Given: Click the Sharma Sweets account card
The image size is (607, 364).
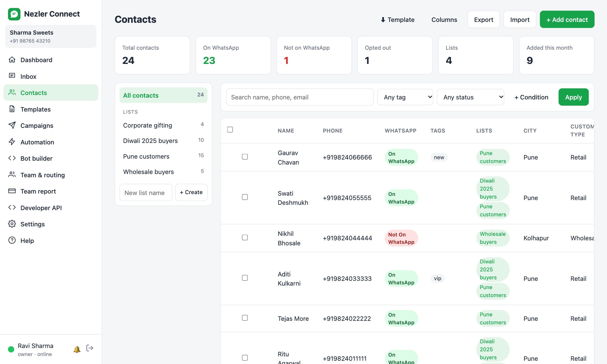Looking at the screenshot, I should pyautogui.click(x=51, y=36).
